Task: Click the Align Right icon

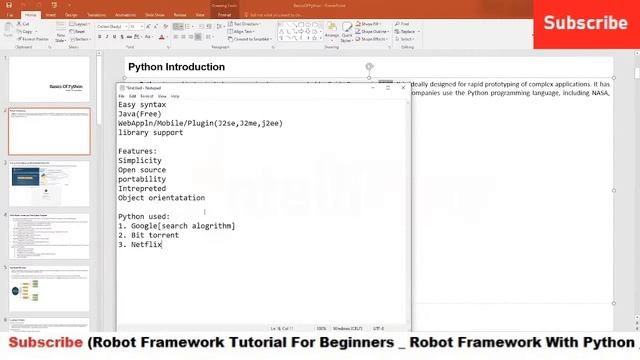Action: click(191, 37)
